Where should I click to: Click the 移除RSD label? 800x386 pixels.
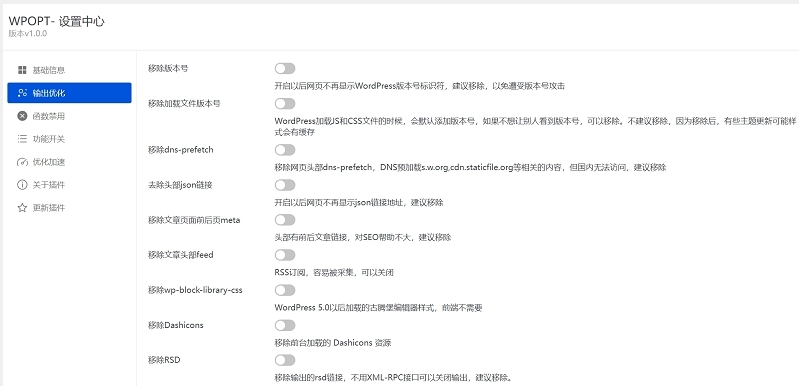(164, 360)
